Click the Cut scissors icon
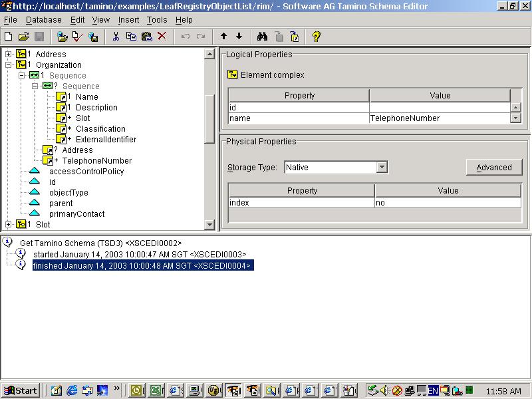The width and height of the screenshot is (532, 399). click(116, 37)
